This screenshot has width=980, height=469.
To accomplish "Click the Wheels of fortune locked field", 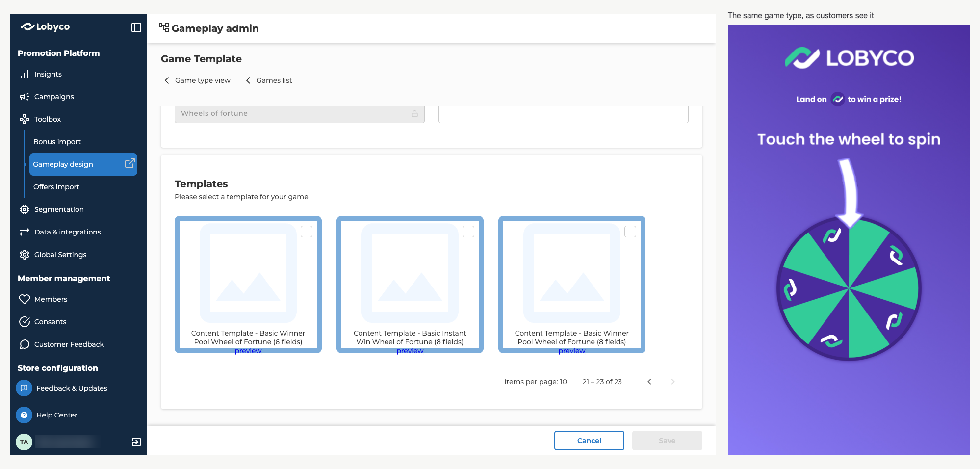I will click(300, 114).
